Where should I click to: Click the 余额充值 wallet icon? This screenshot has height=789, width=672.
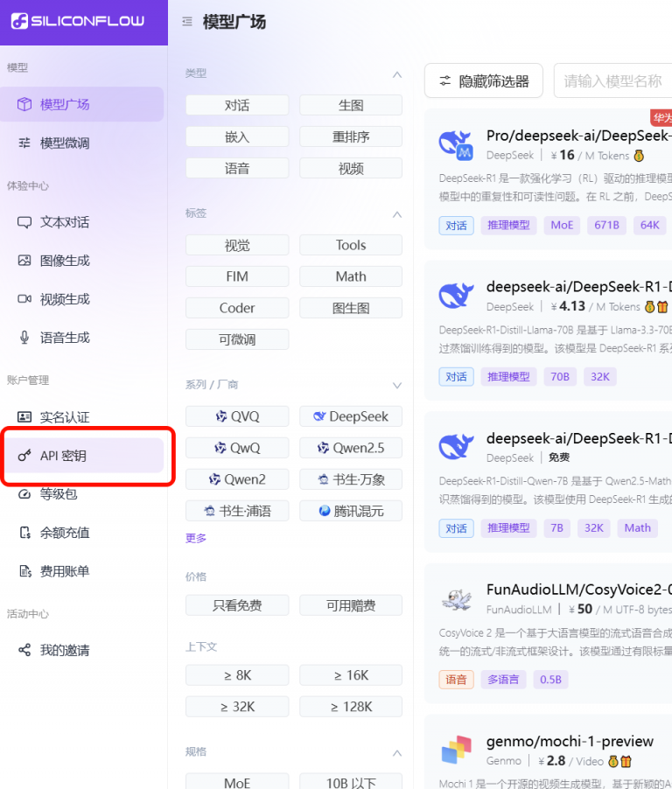click(x=24, y=533)
